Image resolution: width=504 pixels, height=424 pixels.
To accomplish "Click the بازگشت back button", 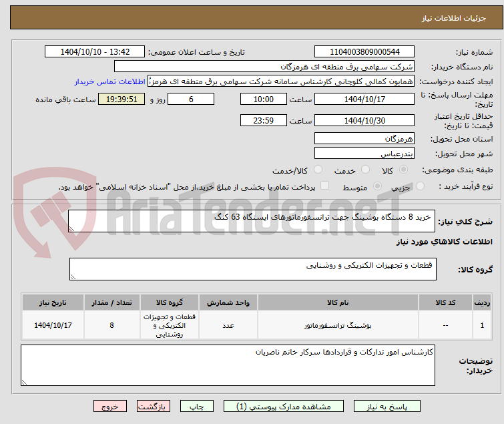I will click(154, 407).
